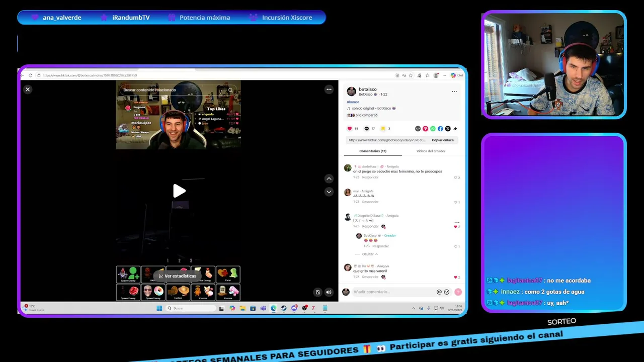644x362 pixels.
Task: Open browser settings ellipsis menu
Action: [444, 75]
